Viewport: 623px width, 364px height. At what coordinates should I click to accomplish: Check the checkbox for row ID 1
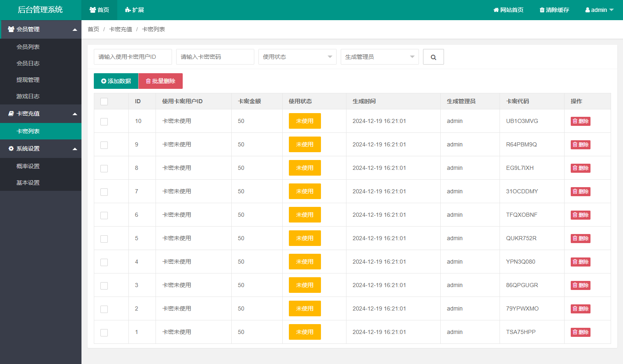point(104,332)
